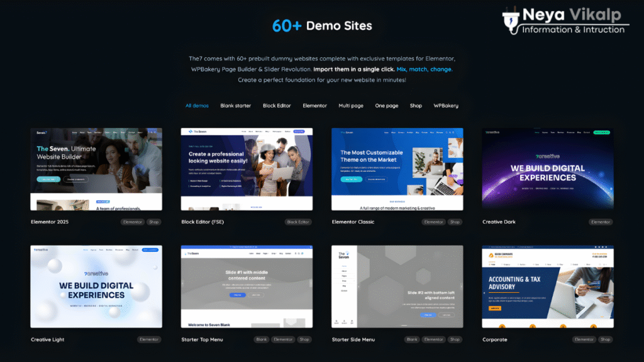Viewport: 644px width, 362px height.
Task: Open the Corporate demo thumbnail
Action: [x=548, y=286]
